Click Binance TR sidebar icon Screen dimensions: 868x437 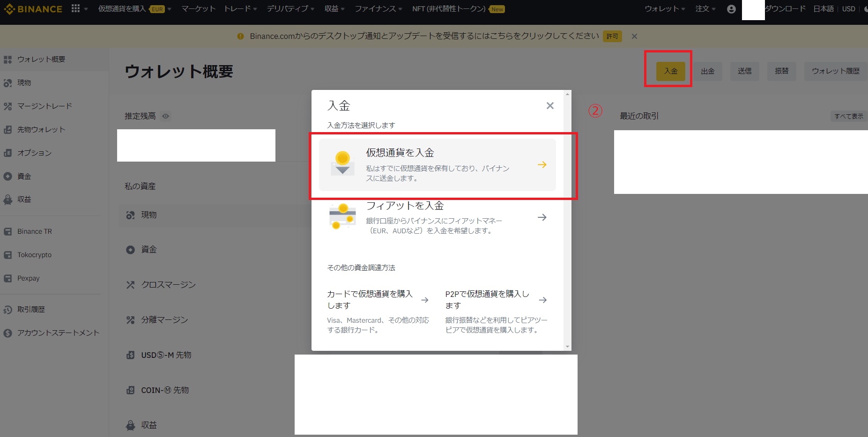click(x=7, y=231)
